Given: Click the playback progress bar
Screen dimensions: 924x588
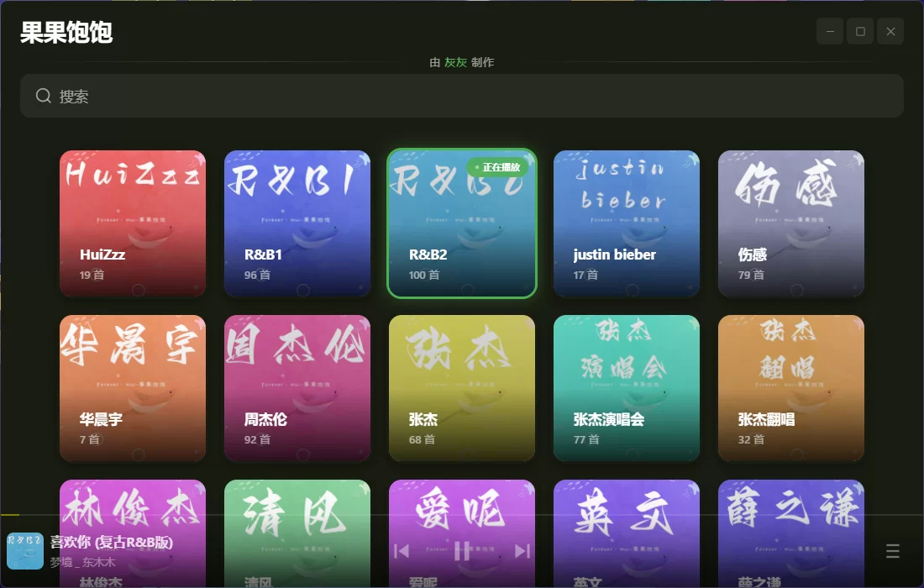Looking at the screenshot, I should [462, 515].
